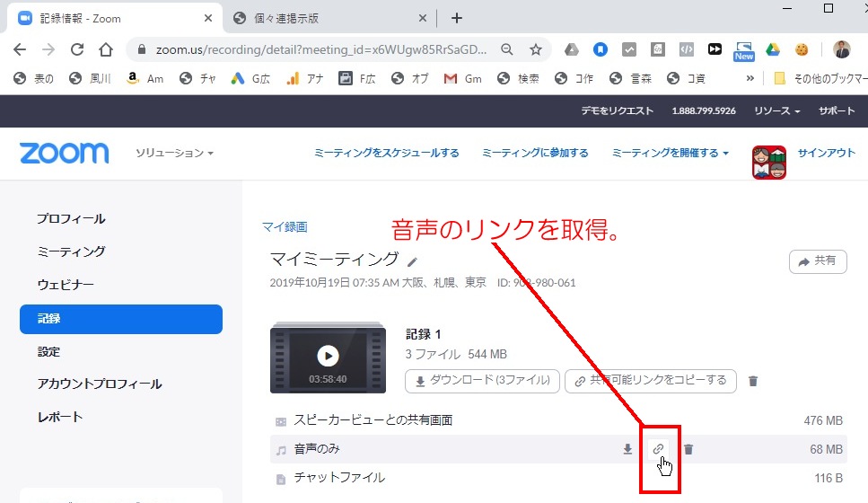Go back using browser back arrow
Screen dimensions: 868x503
[x=20, y=50]
